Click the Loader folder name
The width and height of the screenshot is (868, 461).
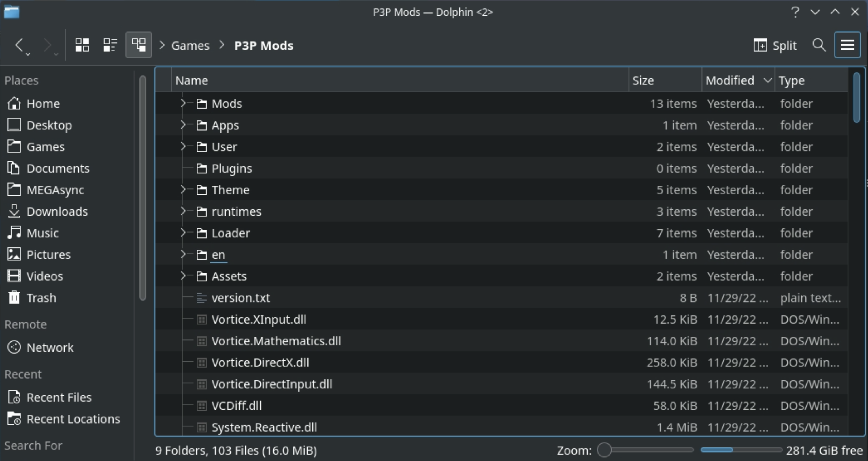click(x=231, y=233)
